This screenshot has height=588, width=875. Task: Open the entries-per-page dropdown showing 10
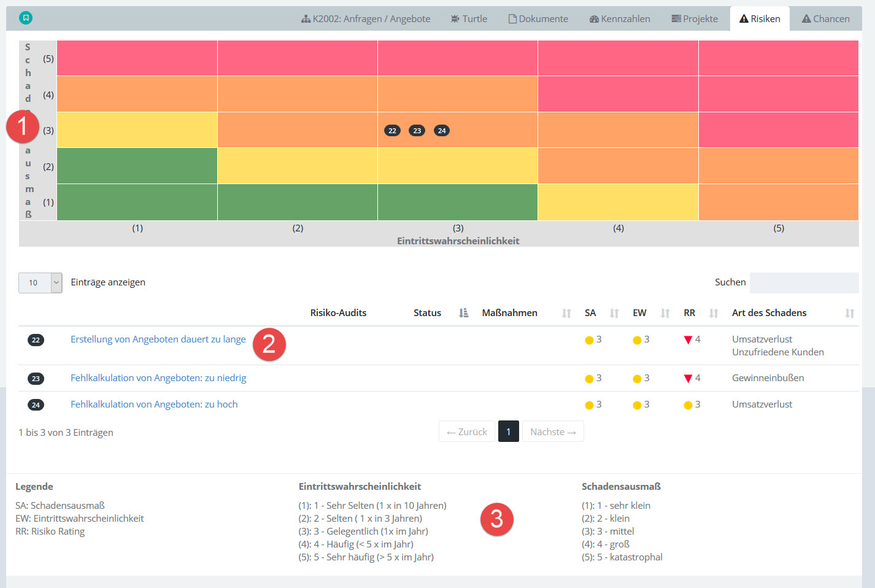(x=40, y=283)
